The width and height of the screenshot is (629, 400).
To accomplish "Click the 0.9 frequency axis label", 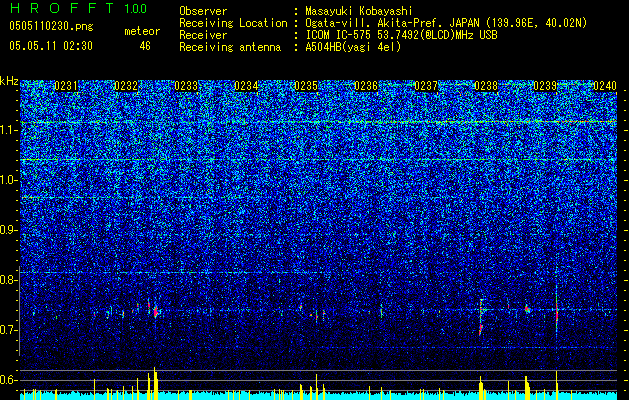I will [x=9, y=230].
